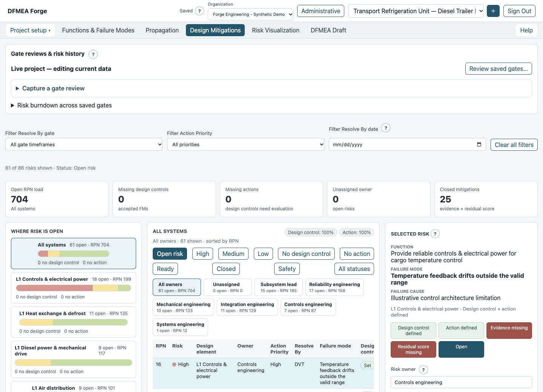Filter by Closed status
The width and height of the screenshot is (543, 392).
pyautogui.click(x=226, y=269)
